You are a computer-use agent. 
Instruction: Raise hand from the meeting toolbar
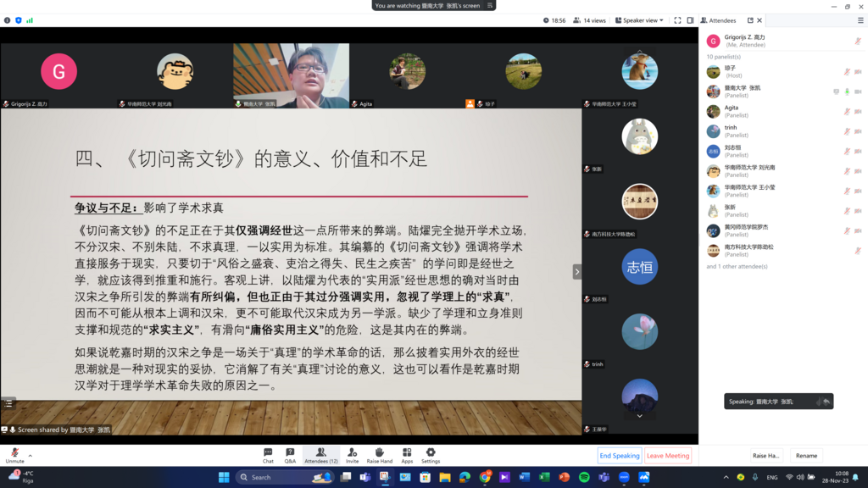pos(379,455)
